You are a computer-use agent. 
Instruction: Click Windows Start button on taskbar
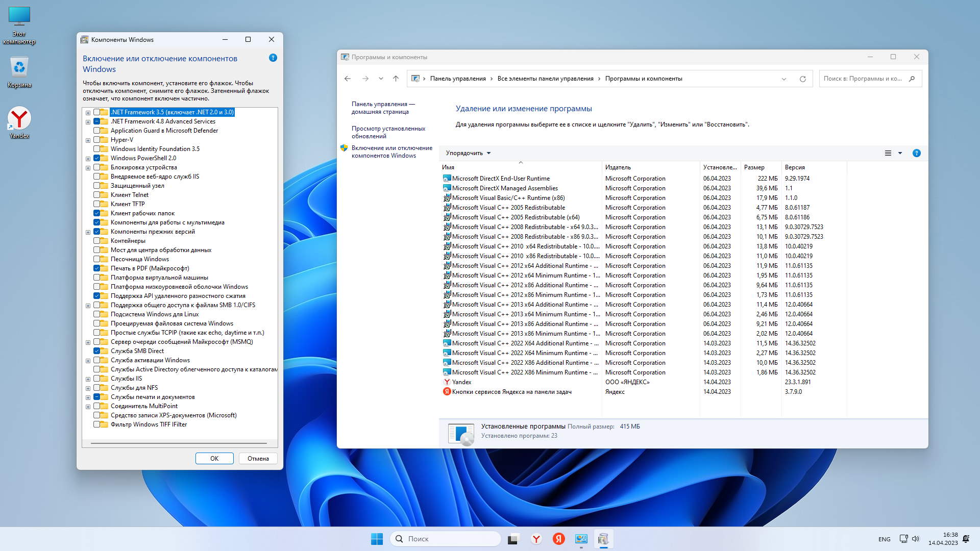point(377,539)
